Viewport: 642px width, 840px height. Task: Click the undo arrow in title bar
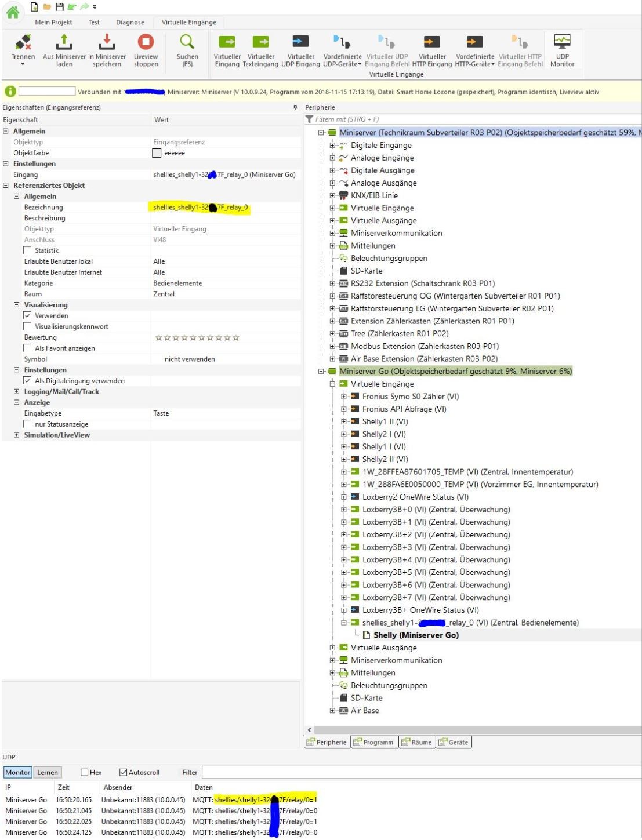(72, 6)
